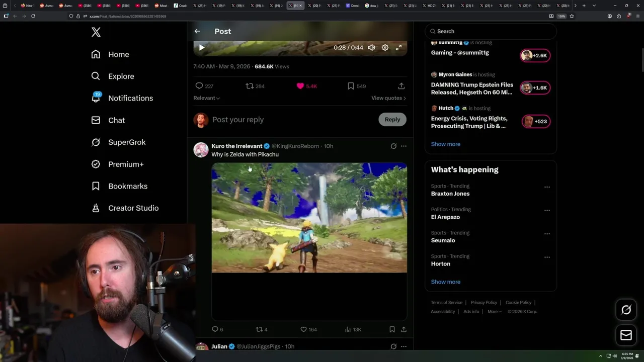Play the Zelda with Pikachu video
Screen dimensions: 644x362
tap(309, 218)
